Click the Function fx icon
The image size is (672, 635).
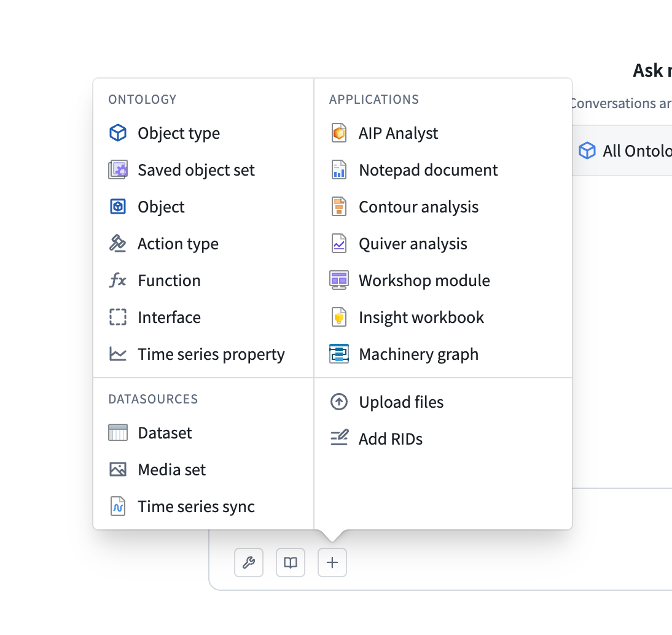point(118,280)
